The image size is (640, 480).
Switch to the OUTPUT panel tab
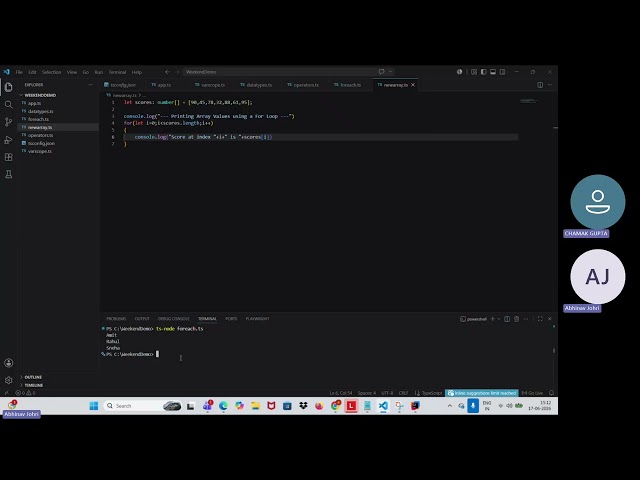[142, 319]
